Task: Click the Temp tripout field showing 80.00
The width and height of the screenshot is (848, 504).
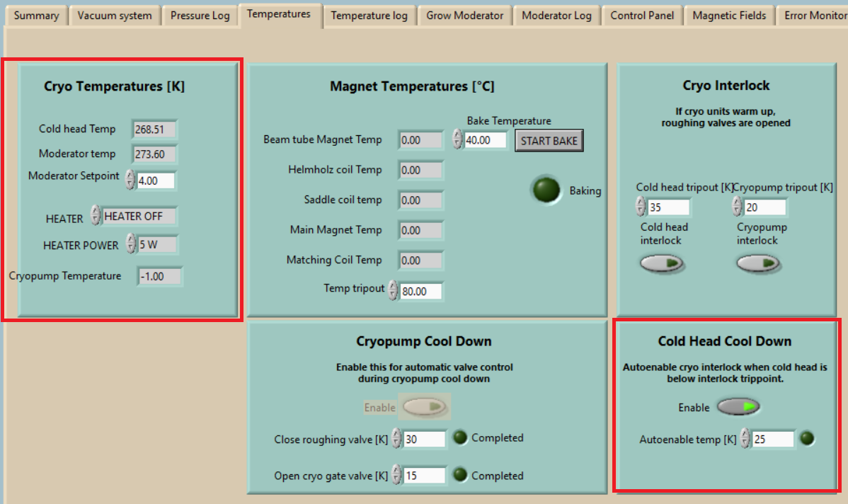Action: coord(420,292)
